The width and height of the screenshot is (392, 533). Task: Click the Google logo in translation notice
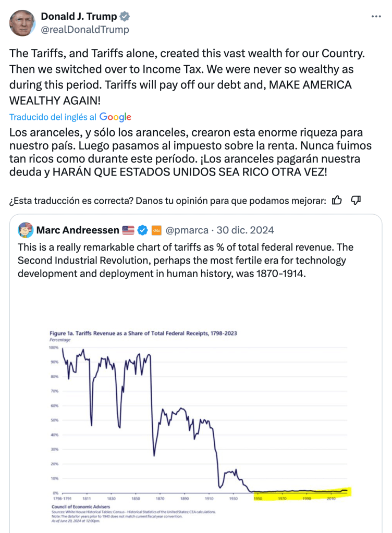tap(115, 117)
